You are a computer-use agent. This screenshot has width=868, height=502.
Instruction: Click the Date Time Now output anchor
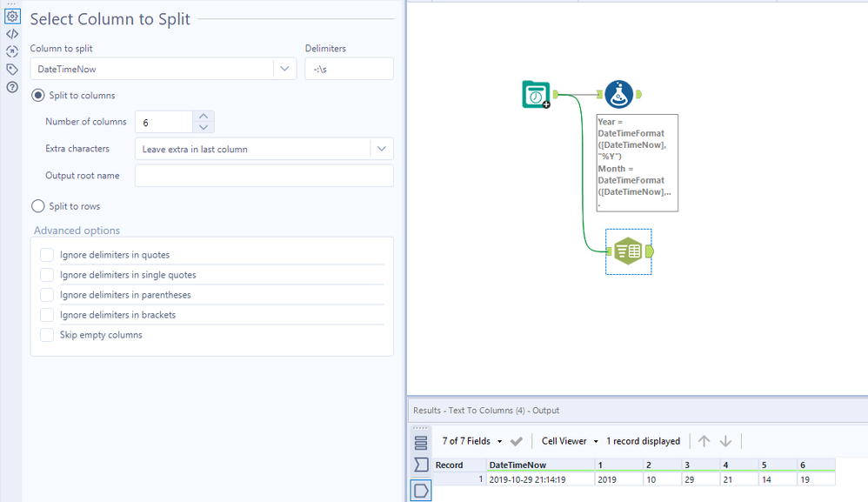click(555, 95)
